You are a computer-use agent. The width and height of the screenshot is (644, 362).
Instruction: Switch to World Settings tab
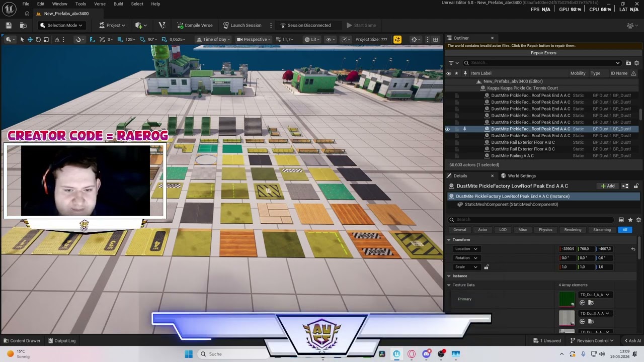pos(518,176)
